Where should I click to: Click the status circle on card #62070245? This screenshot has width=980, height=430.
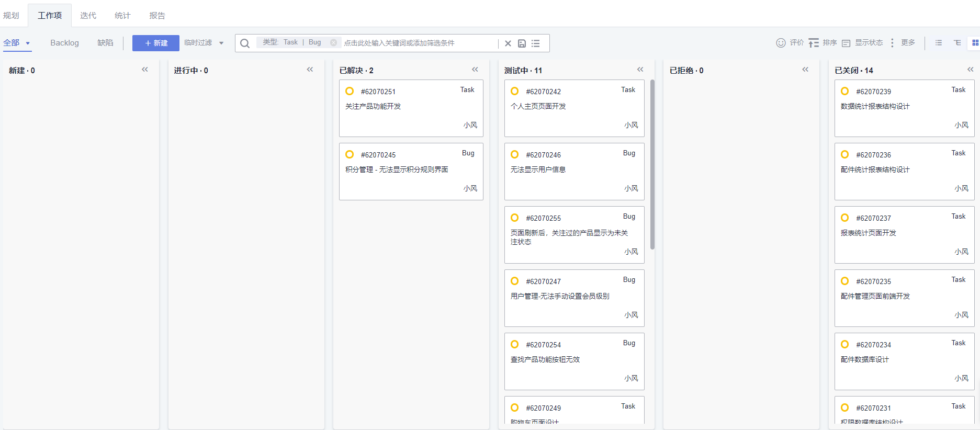coord(350,154)
